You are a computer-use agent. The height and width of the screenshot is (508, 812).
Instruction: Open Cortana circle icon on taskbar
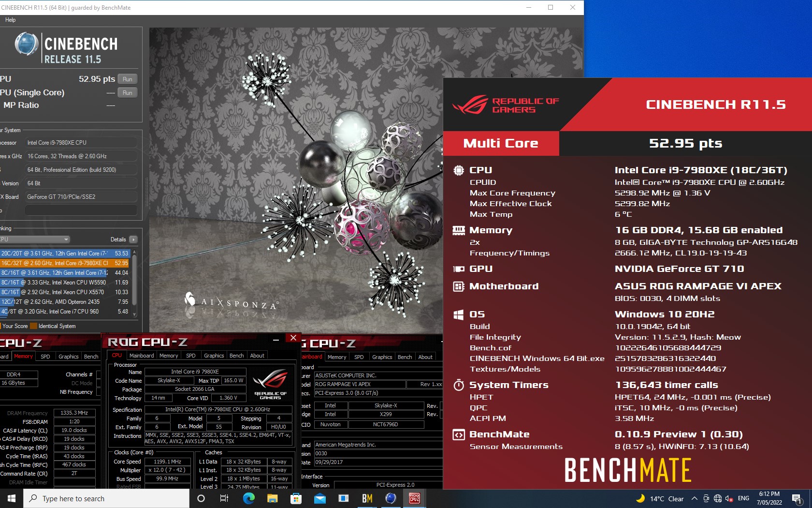tap(201, 498)
